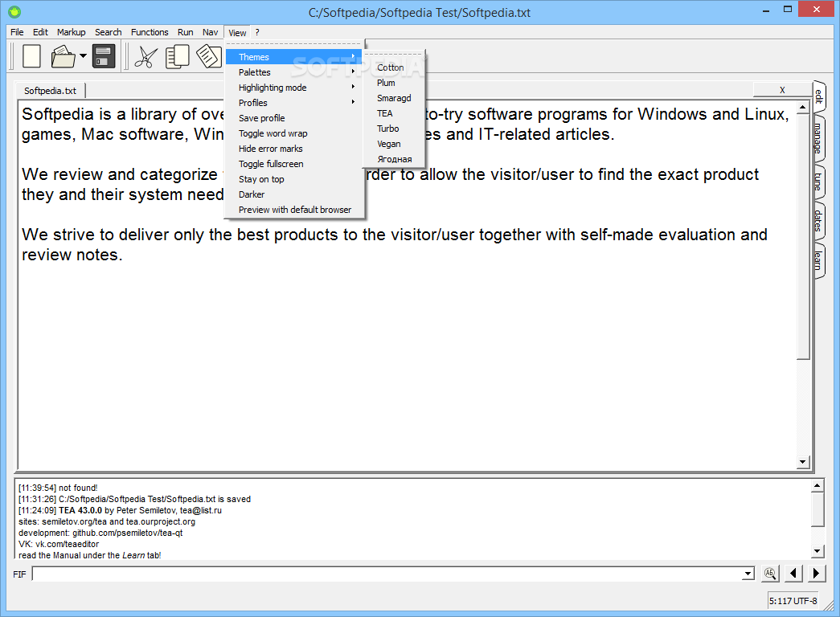Image resolution: width=840 pixels, height=617 pixels.
Task: Open the Search menu
Action: click(x=109, y=32)
